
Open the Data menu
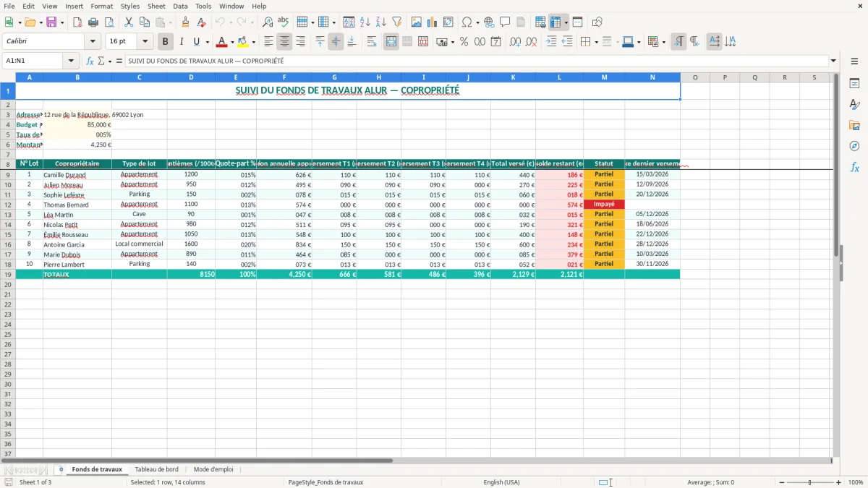coord(180,6)
